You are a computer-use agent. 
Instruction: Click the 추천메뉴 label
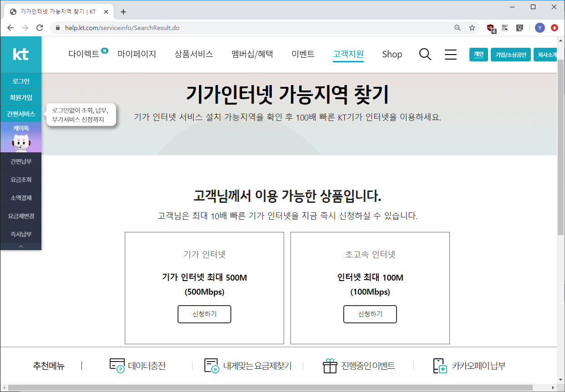click(x=49, y=366)
